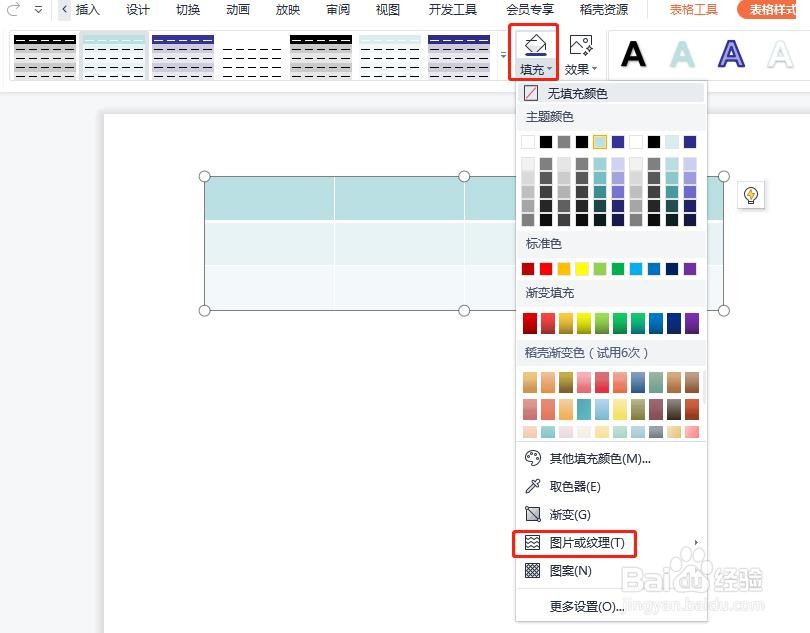Image resolution: width=810 pixels, height=633 pixels.
Task: Select the first white theme color swatch
Action: point(528,142)
